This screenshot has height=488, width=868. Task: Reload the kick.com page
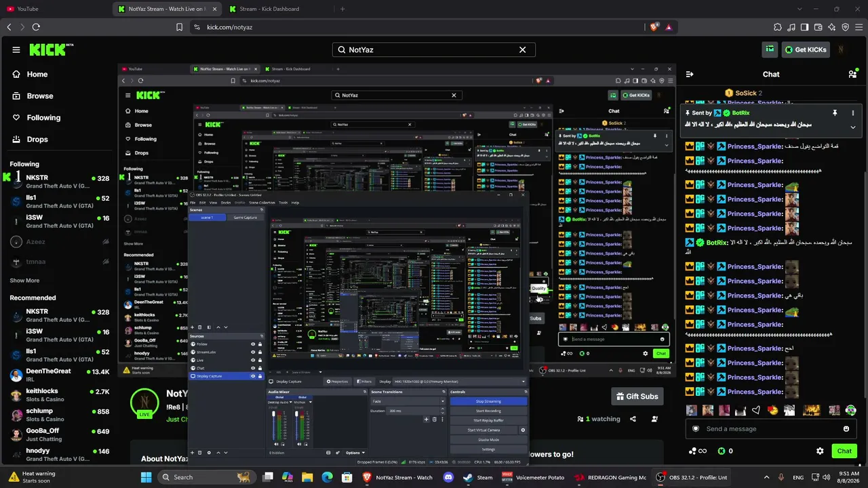[x=36, y=27]
